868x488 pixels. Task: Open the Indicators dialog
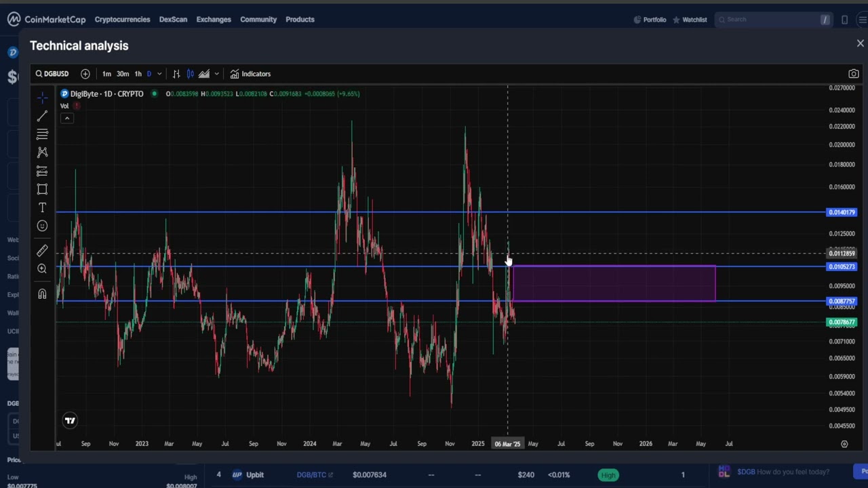(250, 74)
